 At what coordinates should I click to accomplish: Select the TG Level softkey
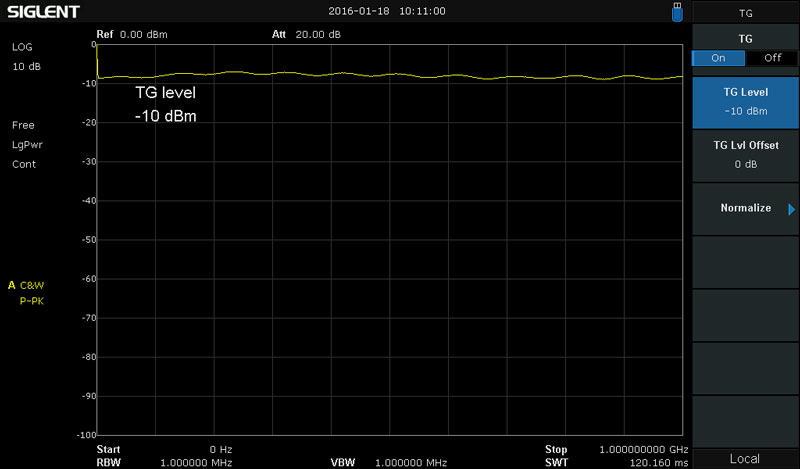pyautogui.click(x=745, y=101)
